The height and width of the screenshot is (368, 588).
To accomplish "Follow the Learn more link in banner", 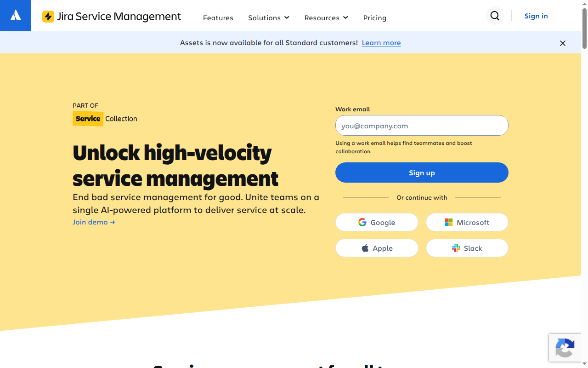I will click(381, 43).
